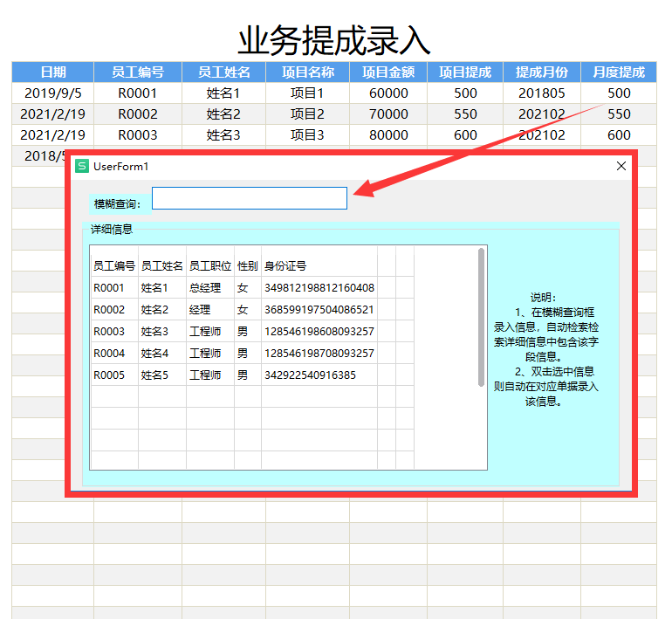Image resolution: width=672 pixels, height=619 pixels.
Task: Select cell with date 2019/9/5
Action: coord(52,93)
